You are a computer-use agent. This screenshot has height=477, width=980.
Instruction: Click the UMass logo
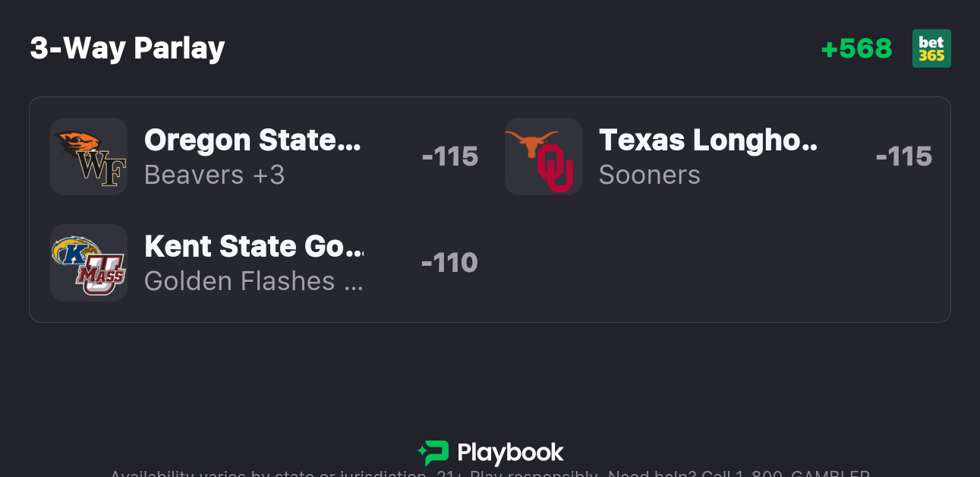[x=101, y=275]
